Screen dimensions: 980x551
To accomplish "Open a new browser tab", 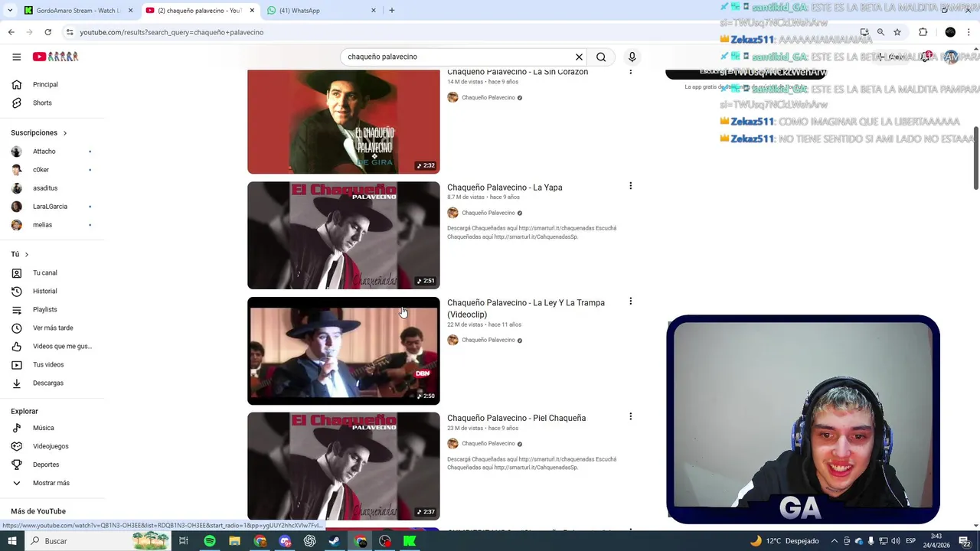I will (x=391, y=11).
